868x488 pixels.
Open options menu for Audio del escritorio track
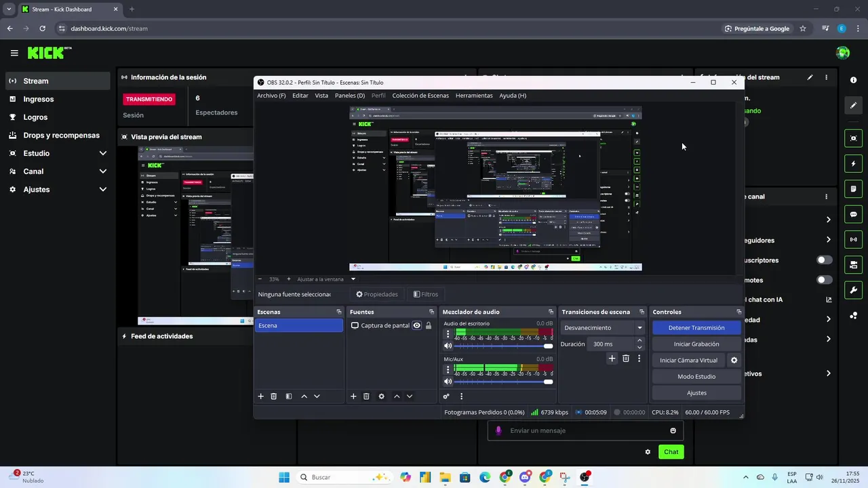pos(448,335)
